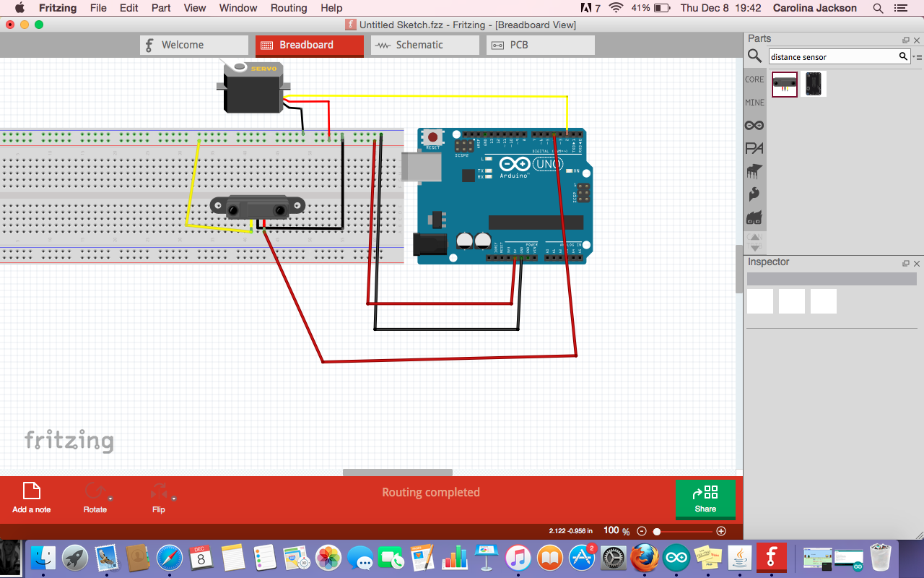
Task: Open Photos from the Dock
Action: tap(328, 557)
